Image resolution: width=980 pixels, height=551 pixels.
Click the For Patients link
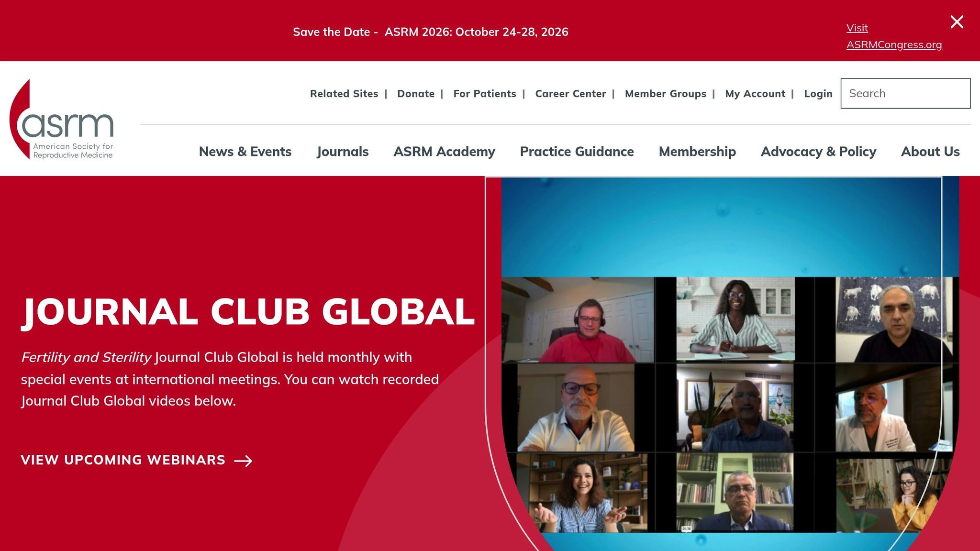coord(484,94)
